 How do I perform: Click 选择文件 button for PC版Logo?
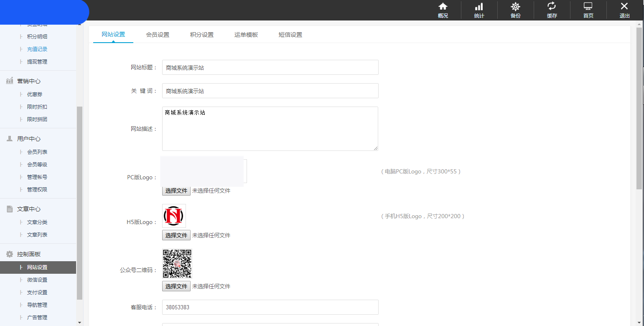tap(176, 191)
